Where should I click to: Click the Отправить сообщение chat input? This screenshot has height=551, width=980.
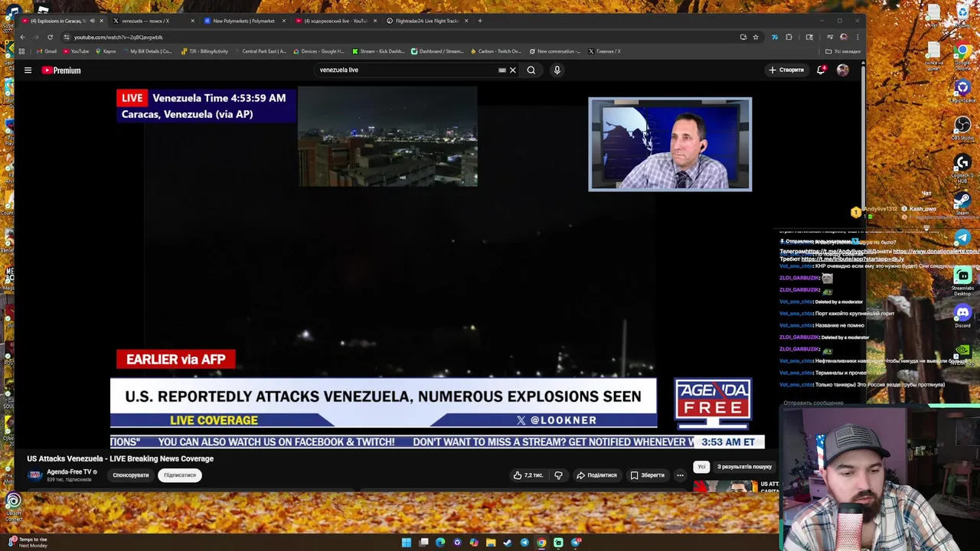813,403
